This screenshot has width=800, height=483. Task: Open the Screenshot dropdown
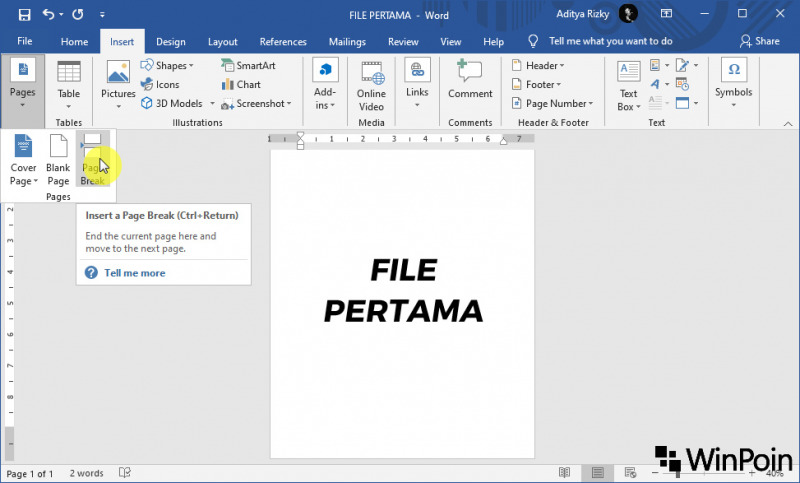pyautogui.click(x=256, y=104)
